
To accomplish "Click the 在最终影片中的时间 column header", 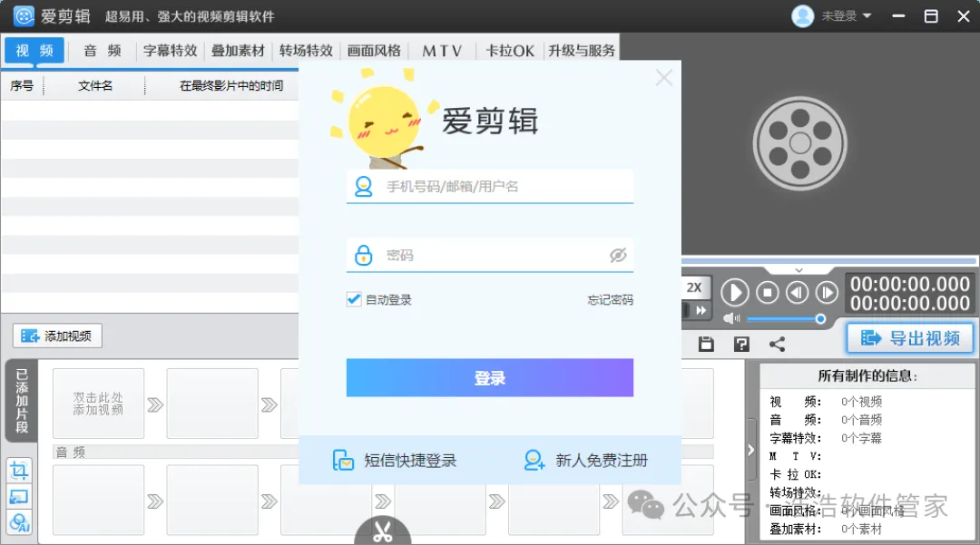I will point(231,85).
